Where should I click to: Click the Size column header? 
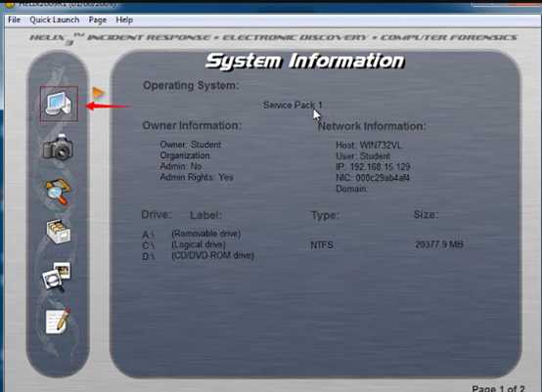[426, 215]
